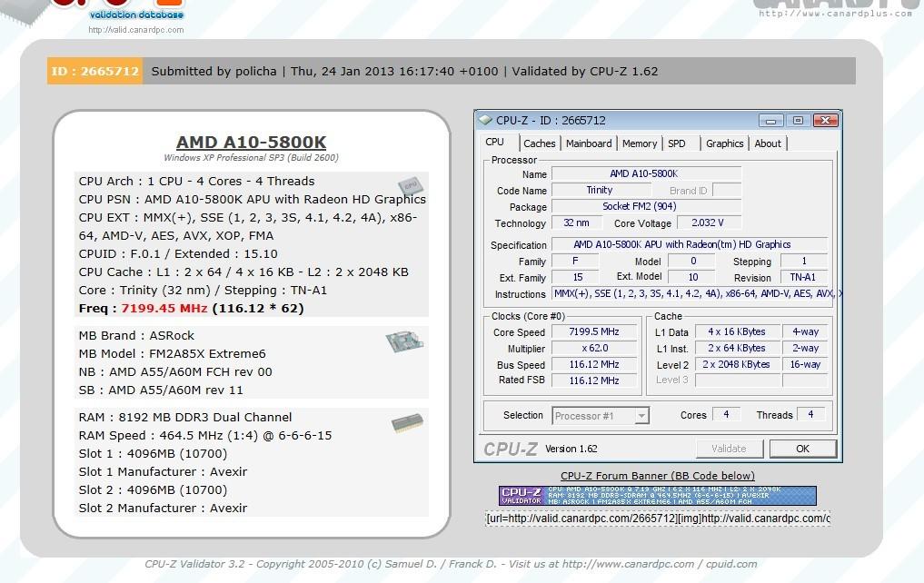Maximize the CPU-Z window
The image size is (924, 583).
(798, 120)
